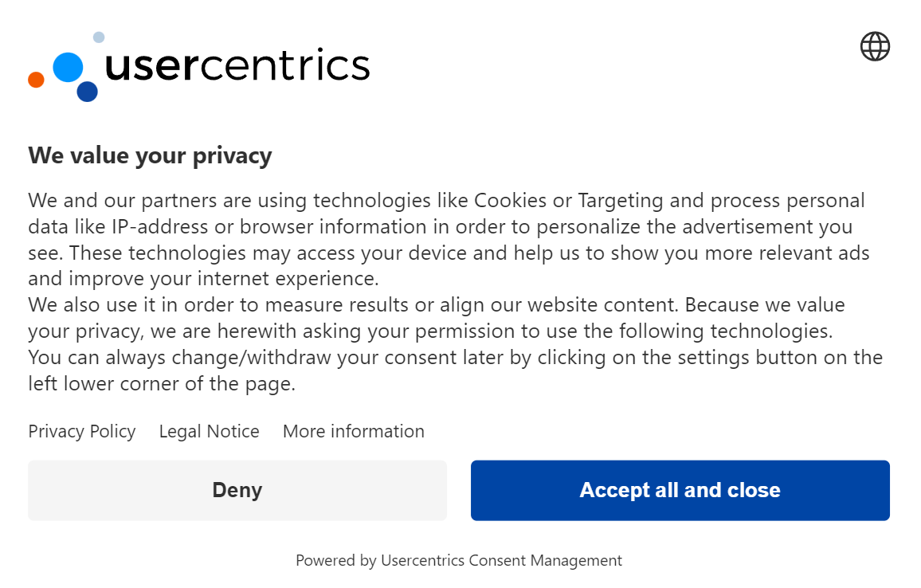The height and width of the screenshot is (588, 921).
Task: Accept all and close the banner
Action: [680, 490]
